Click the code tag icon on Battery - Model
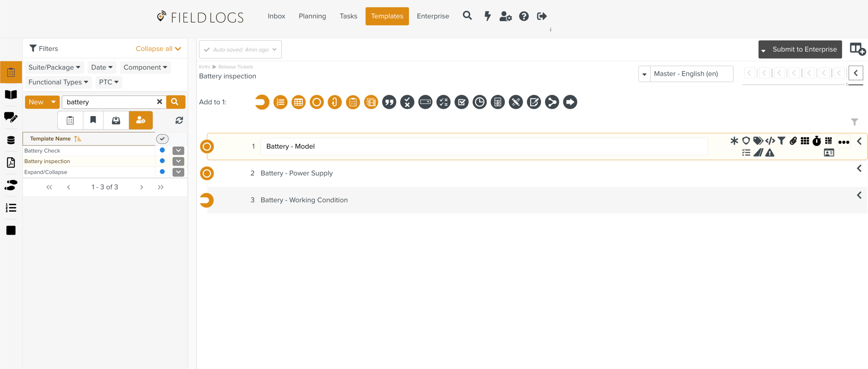Screen dimensions: 868x369 [770, 141]
